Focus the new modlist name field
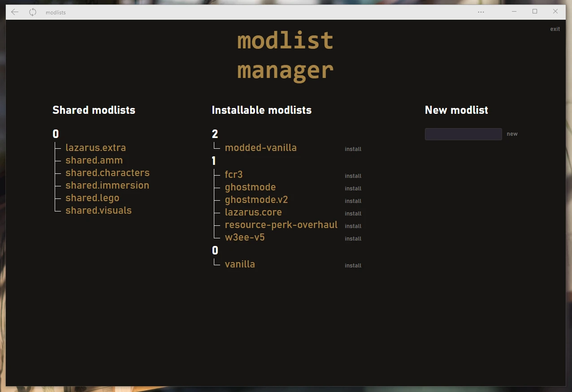The height and width of the screenshot is (392, 572). pos(463,134)
